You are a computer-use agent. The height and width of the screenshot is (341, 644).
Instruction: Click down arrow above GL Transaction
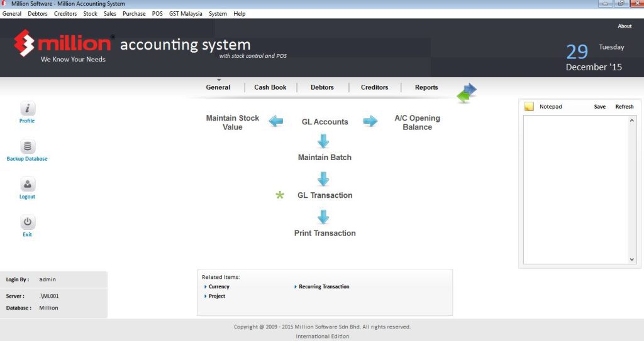pos(323,179)
